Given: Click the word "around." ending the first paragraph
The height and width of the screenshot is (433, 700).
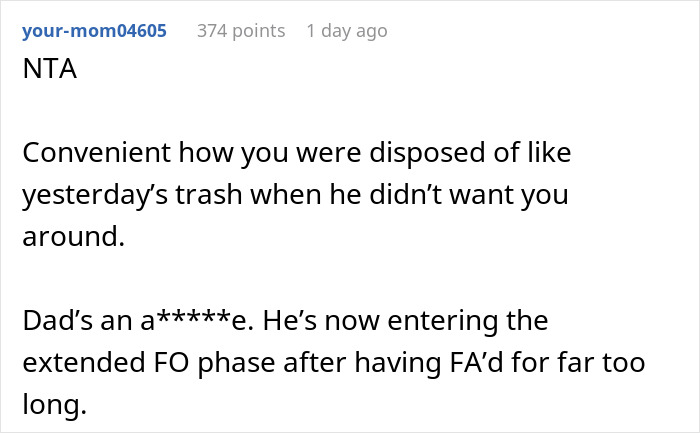Looking at the screenshot, I should pyautogui.click(x=70, y=237).
